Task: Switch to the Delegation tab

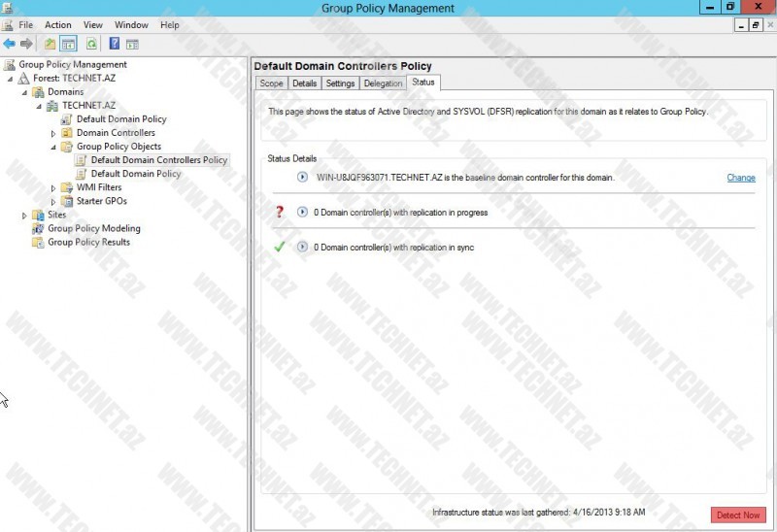Action: (x=383, y=83)
